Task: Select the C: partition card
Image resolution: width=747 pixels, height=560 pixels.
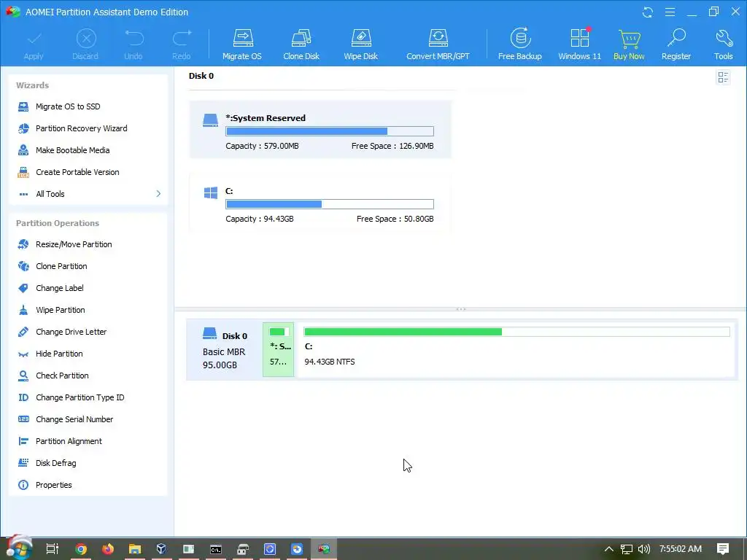Action: [x=320, y=203]
